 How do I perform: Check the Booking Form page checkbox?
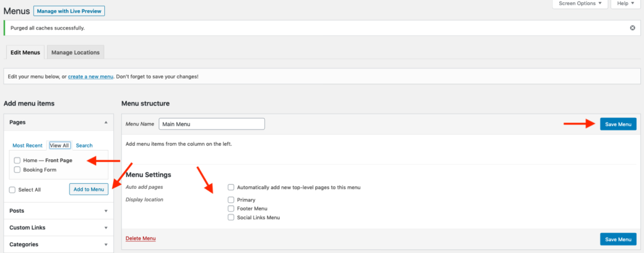[x=17, y=170]
